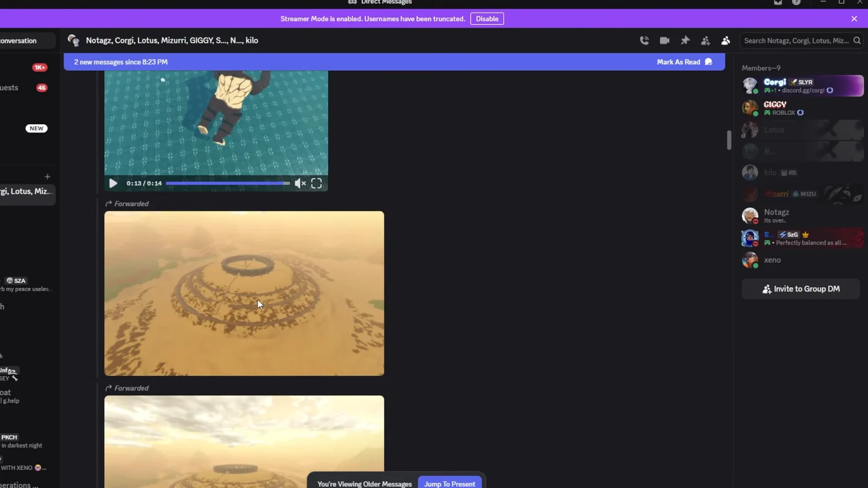Click the add friends to DM icon

(x=705, y=41)
